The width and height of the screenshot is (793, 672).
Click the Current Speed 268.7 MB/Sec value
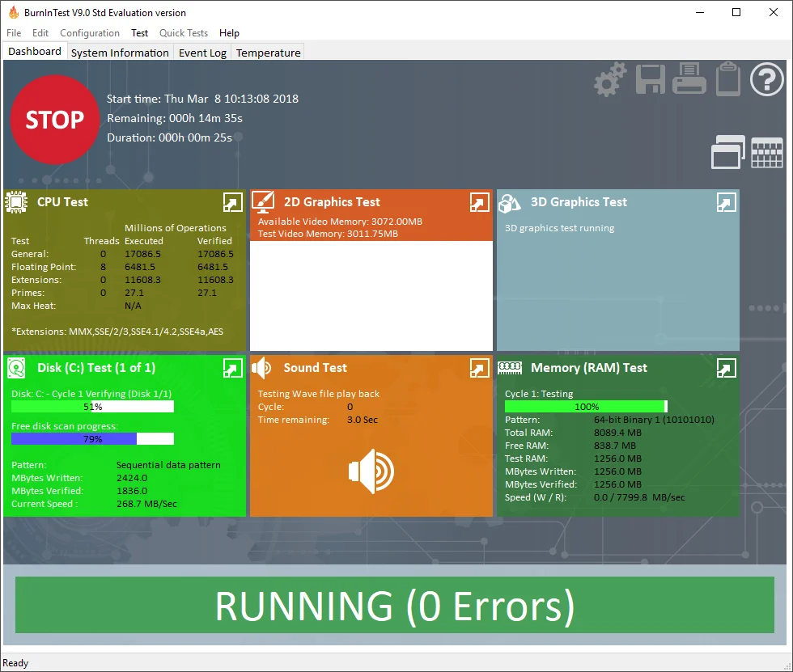(146, 505)
